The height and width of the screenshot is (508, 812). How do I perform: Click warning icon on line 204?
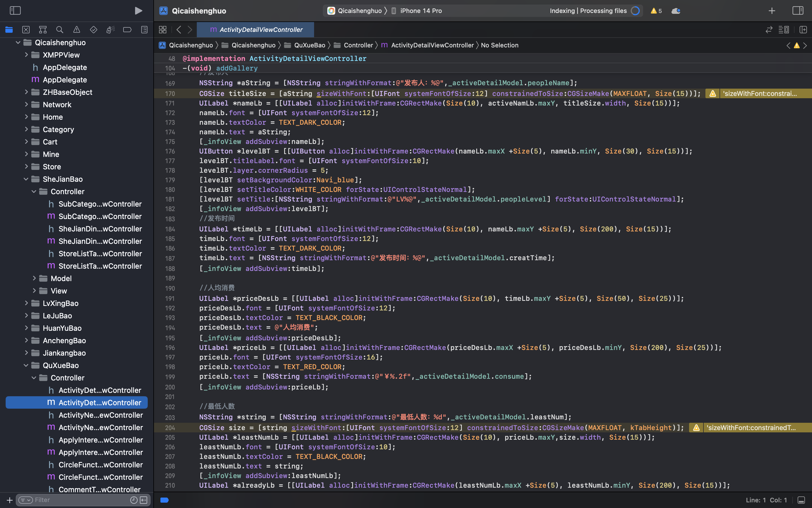pos(696,428)
